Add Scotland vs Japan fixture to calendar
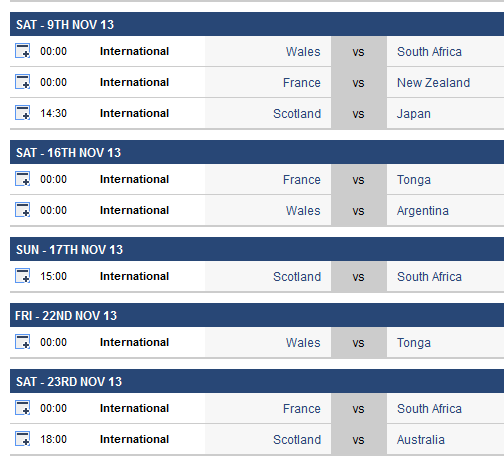 click(23, 113)
